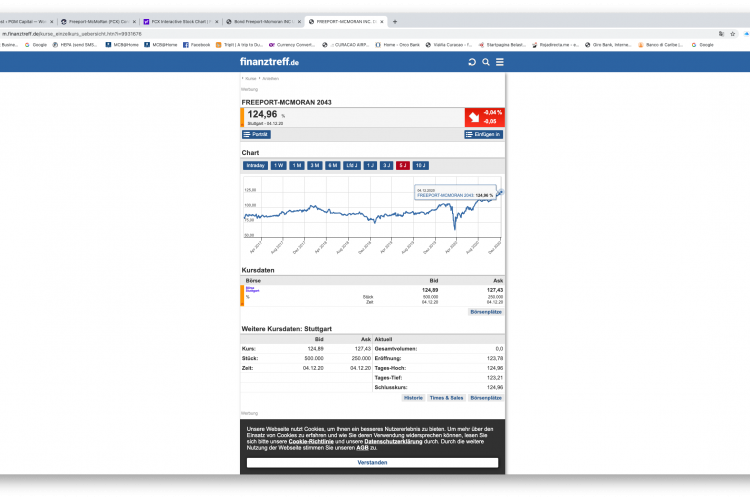Click the translate icon in address bar
The height and width of the screenshot is (500, 750).
[x=721, y=34]
